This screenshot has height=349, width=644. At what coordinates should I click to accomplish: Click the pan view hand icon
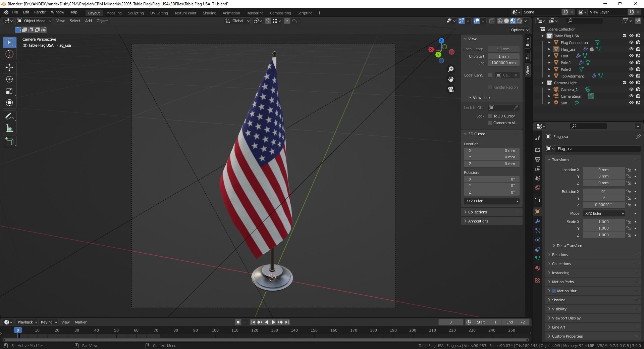tap(451, 79)
